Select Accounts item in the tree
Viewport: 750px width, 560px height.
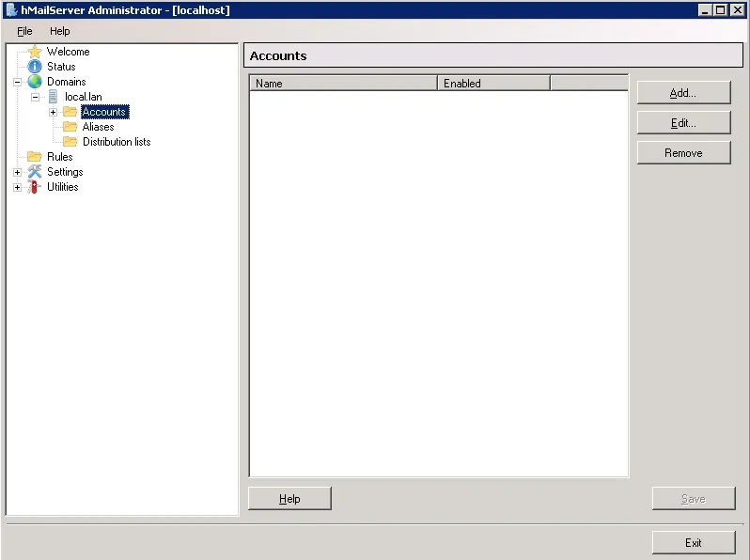[x=103, y=112]
